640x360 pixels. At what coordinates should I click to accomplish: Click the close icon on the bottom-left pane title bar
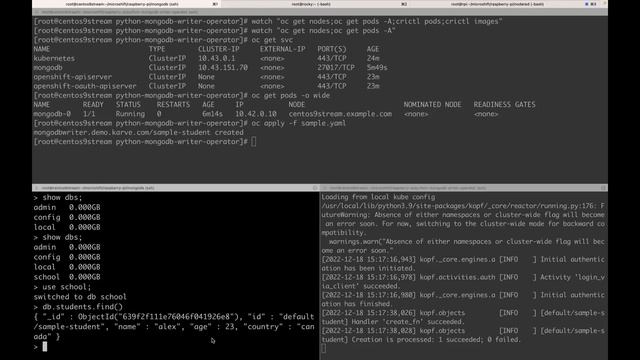click(x=36, y=188)
